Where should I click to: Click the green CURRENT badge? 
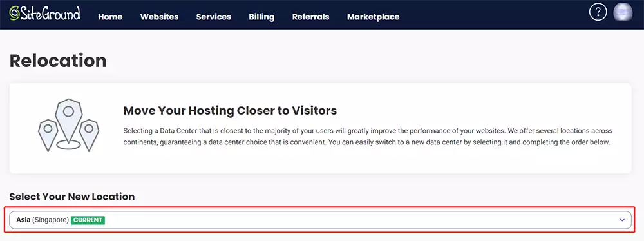pyautogui.click(x=88, y=220)
